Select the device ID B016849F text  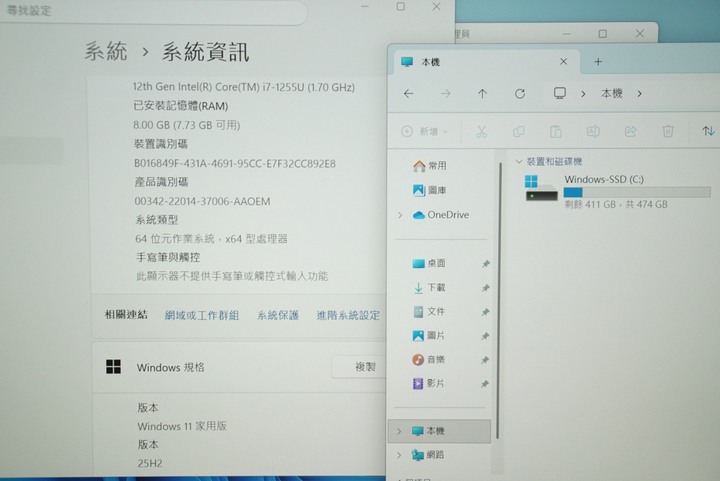point(235,163)
